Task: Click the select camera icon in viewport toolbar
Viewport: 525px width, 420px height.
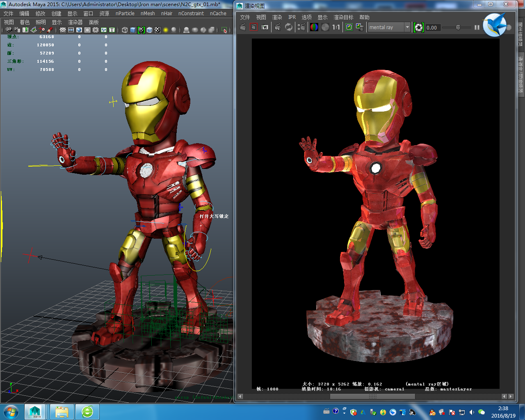Action: [x=8, y=30]
